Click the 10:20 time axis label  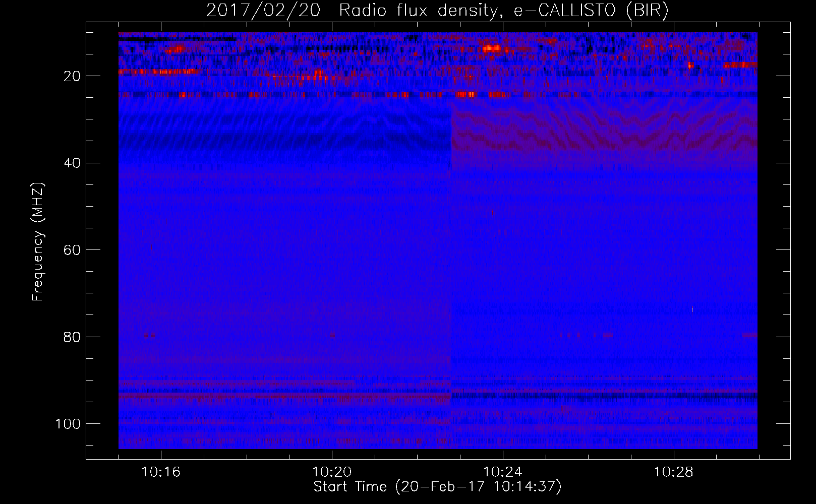(332, 472)
